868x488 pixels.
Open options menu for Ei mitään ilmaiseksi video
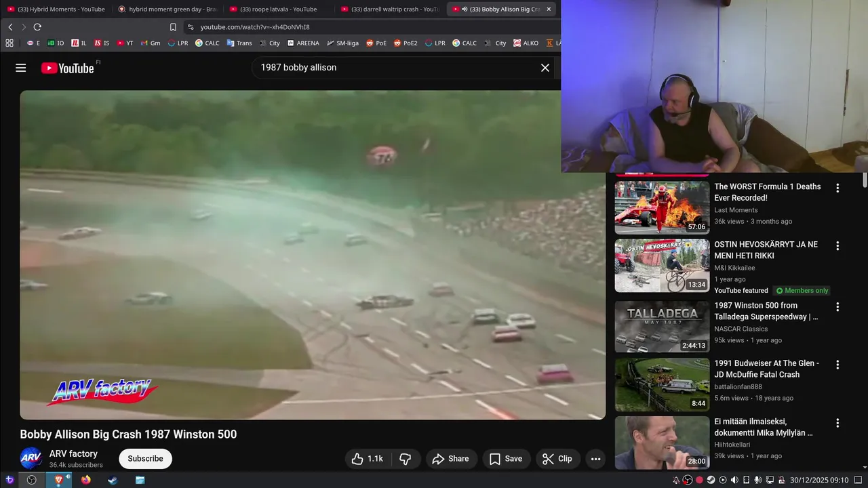pyautogui.click(x=837, y=422)
